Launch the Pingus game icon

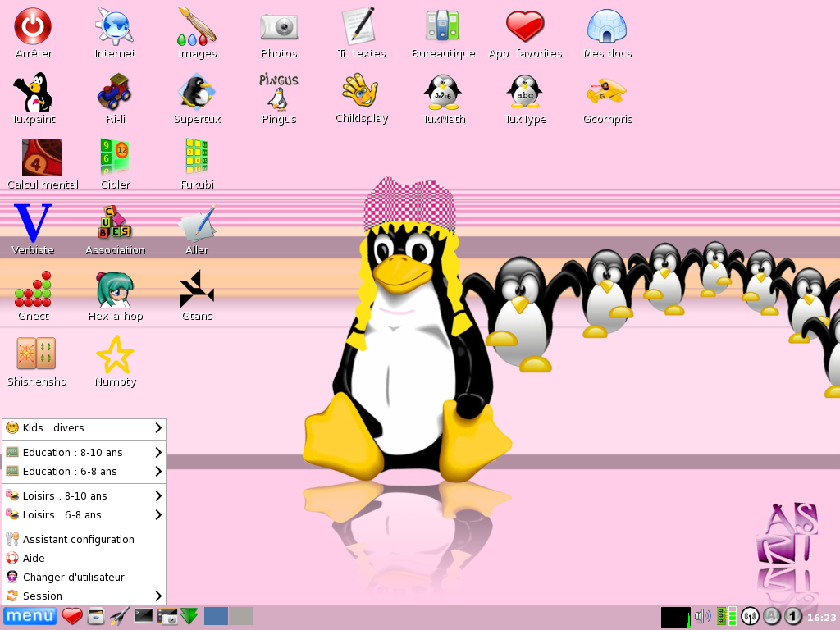click(279, 92)
